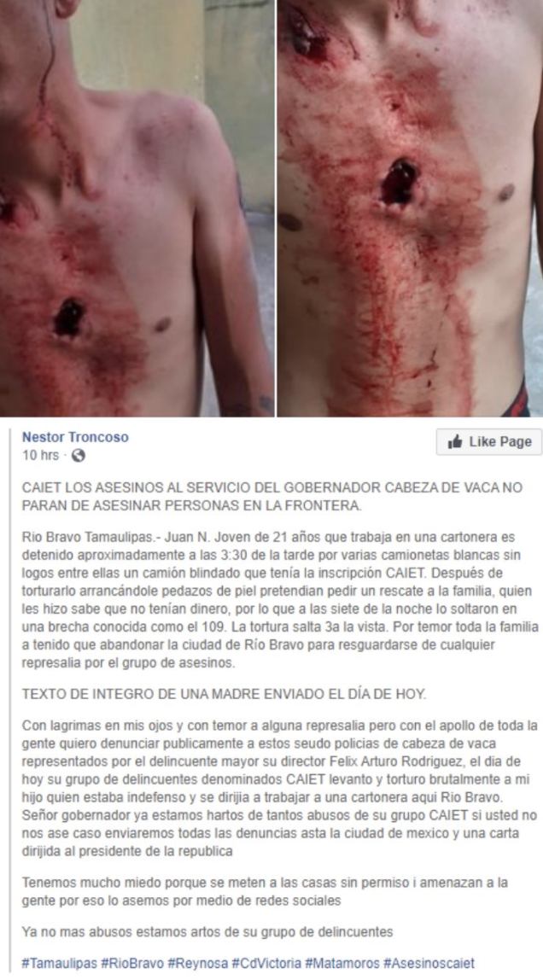Click the '10 hrs' post timestamp

40,456
